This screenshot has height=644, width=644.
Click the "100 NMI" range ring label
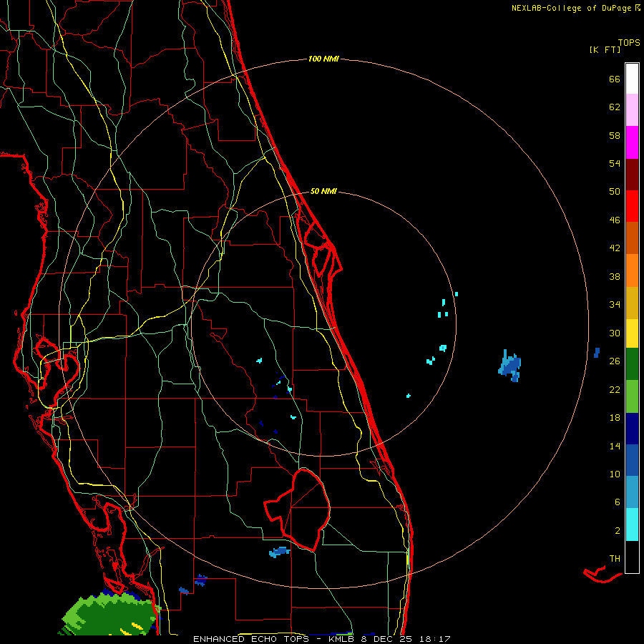click(323, 59)
